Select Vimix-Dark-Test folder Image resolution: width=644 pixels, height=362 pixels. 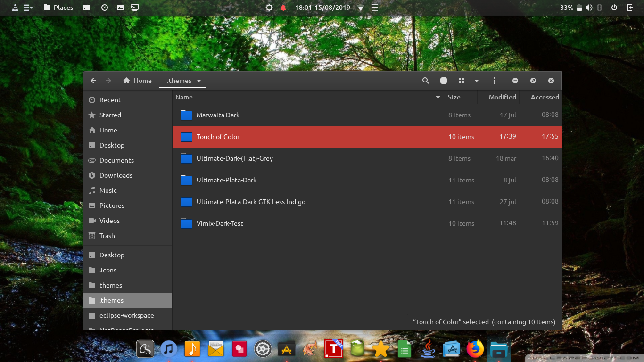(367, 223)
